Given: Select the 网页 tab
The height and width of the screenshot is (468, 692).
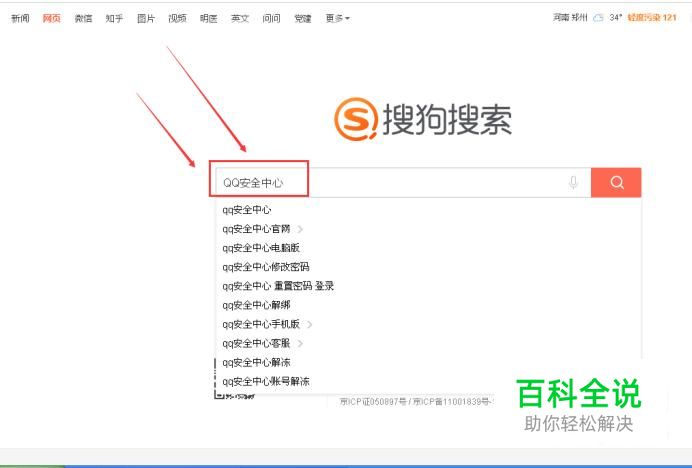Looking at the screenshot, I should click(x=52, y=18).
